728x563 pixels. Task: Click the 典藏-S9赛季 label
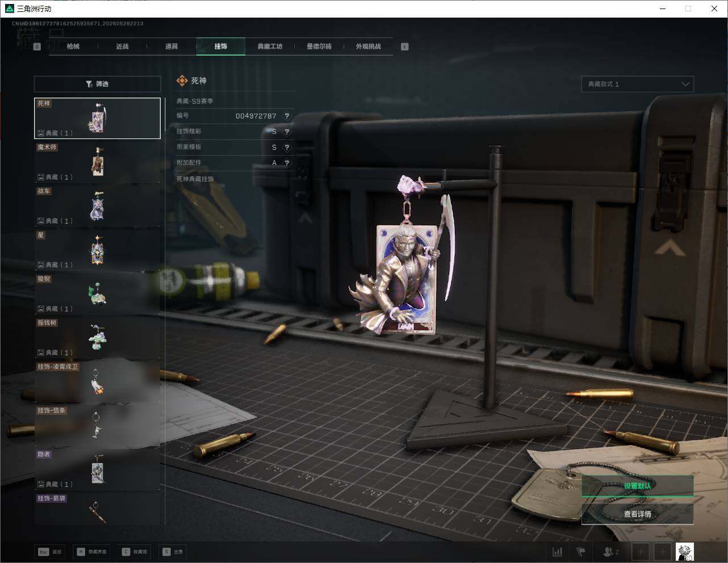pyautogui.click(x=195, y=101)
